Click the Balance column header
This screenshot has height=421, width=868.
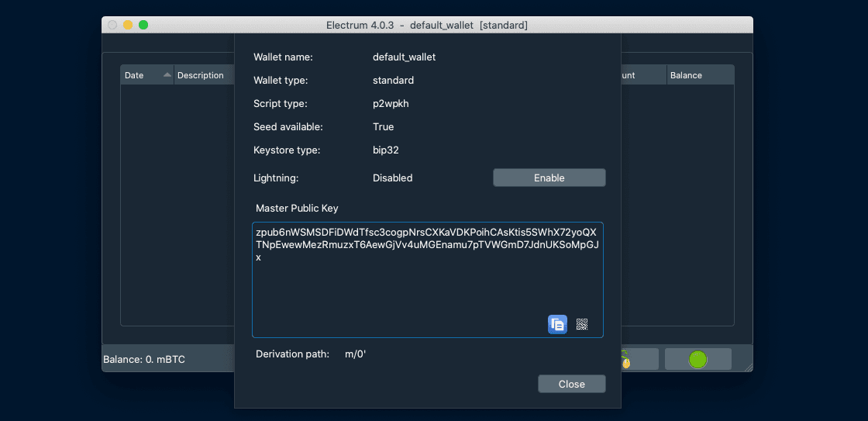point(701,75)
